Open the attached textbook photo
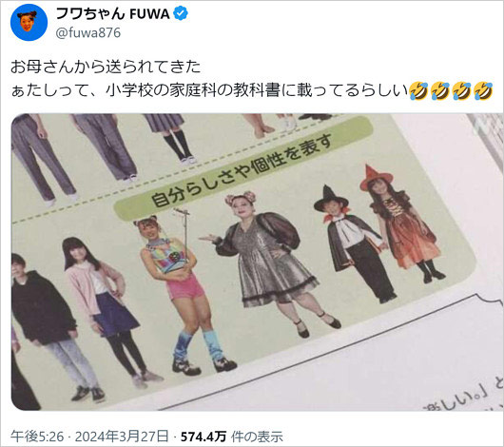The image size is (504, 447). (x=257, y=262)
